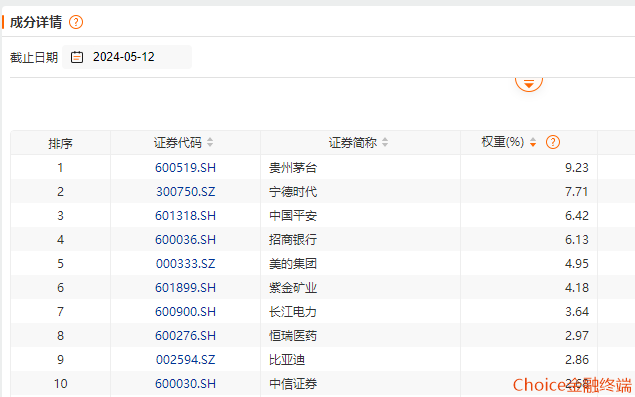Click weight value 2.86
Screen dimensions: 635x397
pos(577,360)
